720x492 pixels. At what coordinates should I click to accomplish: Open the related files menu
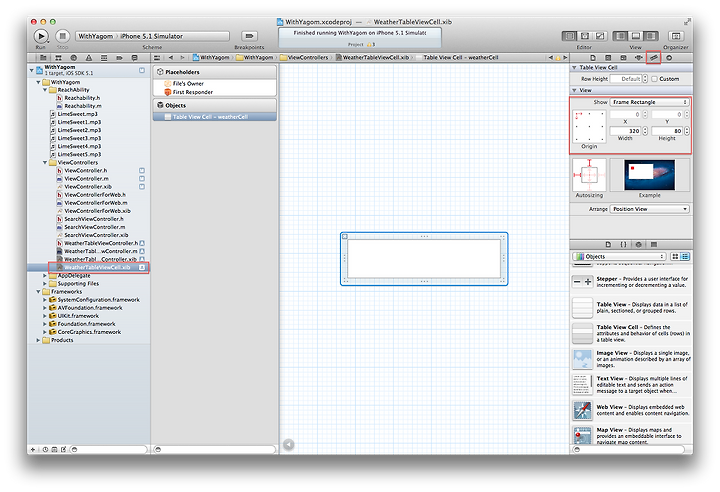[x=157, y=58]
